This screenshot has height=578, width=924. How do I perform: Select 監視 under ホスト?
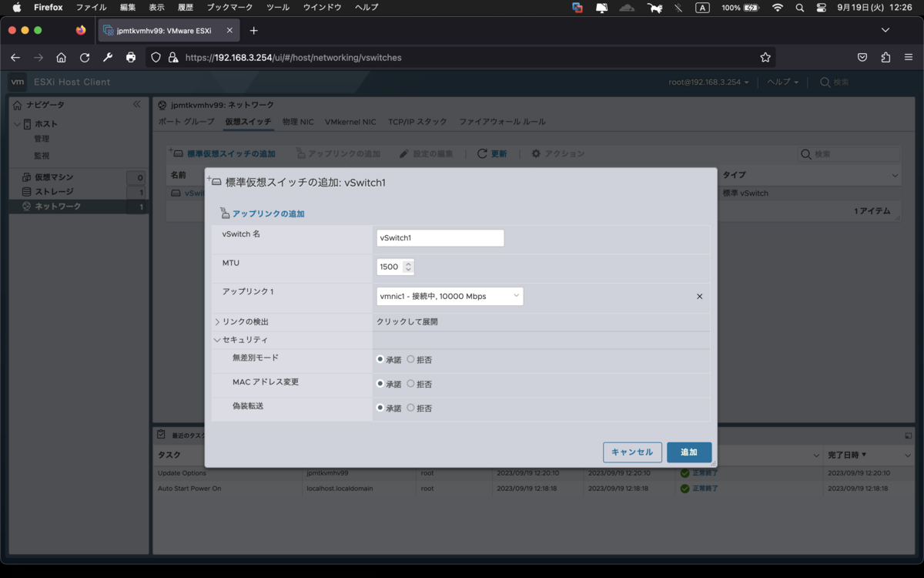coord(42,156)
